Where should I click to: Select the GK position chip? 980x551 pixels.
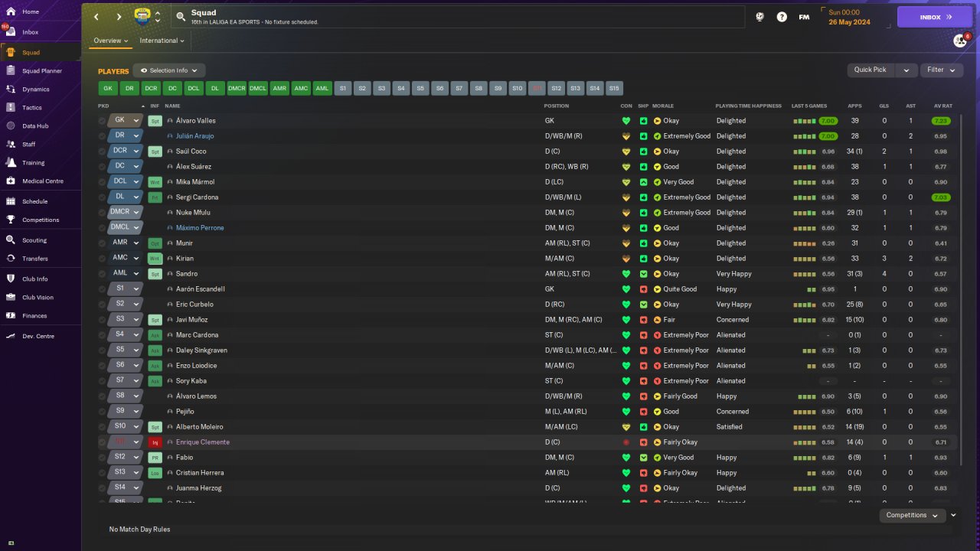(108, 89)
